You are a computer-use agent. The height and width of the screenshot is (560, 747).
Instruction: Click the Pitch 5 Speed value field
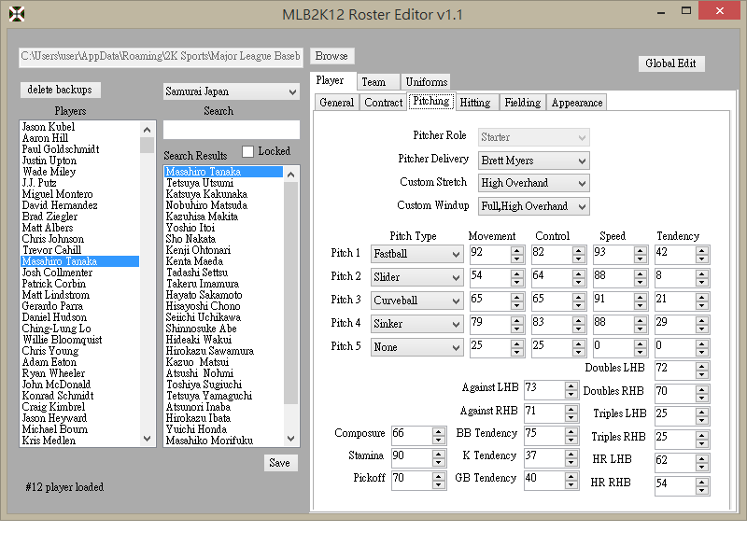point(613,347)
